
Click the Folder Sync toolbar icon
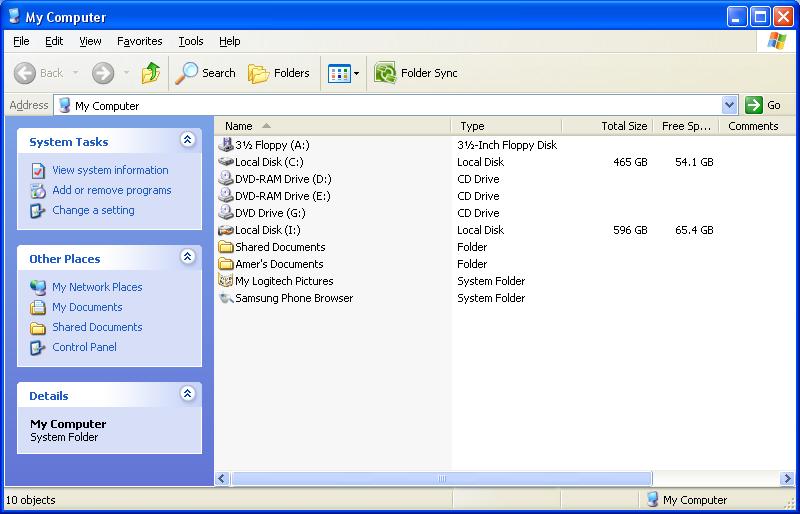(385, 73)
